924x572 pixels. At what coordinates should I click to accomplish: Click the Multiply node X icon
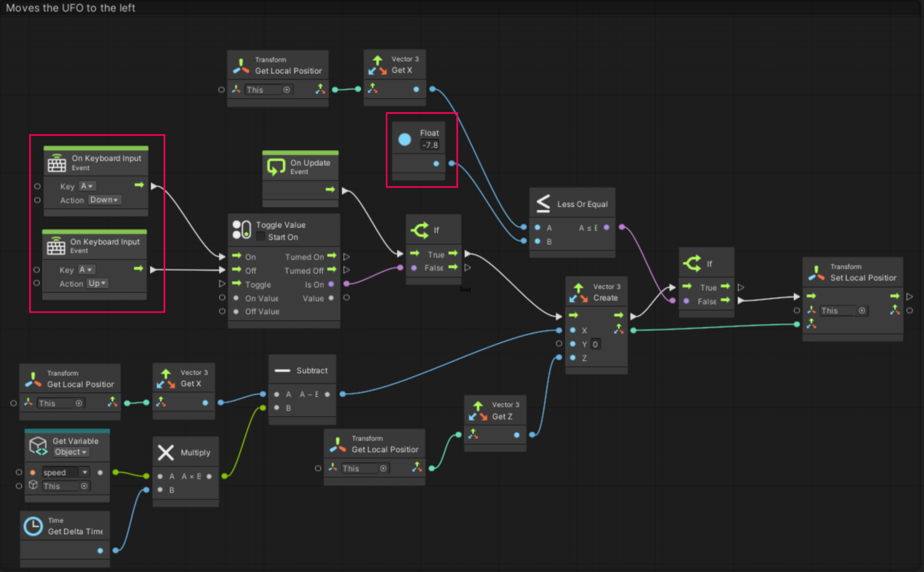(165, 452)
